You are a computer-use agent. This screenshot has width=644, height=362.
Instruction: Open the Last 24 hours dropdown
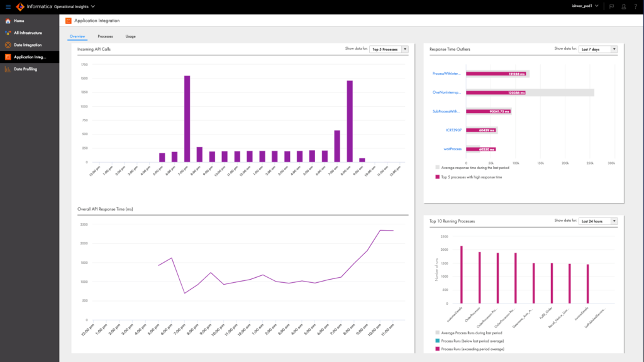point(598,221)
